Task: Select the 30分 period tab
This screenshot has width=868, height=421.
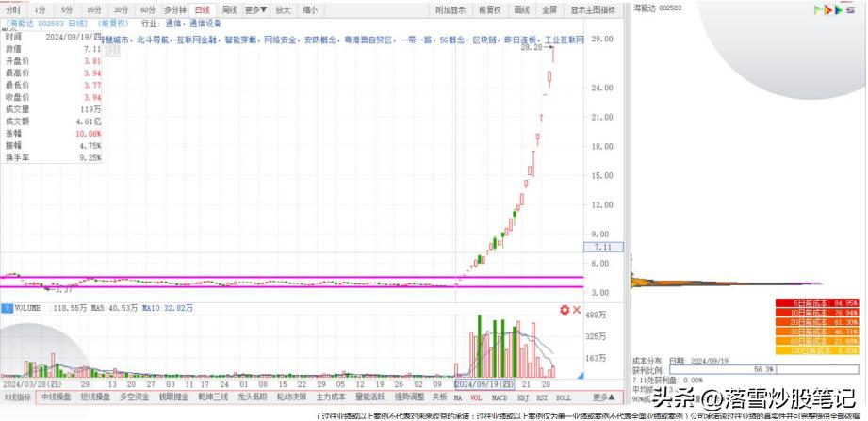Action: (121, 10)
